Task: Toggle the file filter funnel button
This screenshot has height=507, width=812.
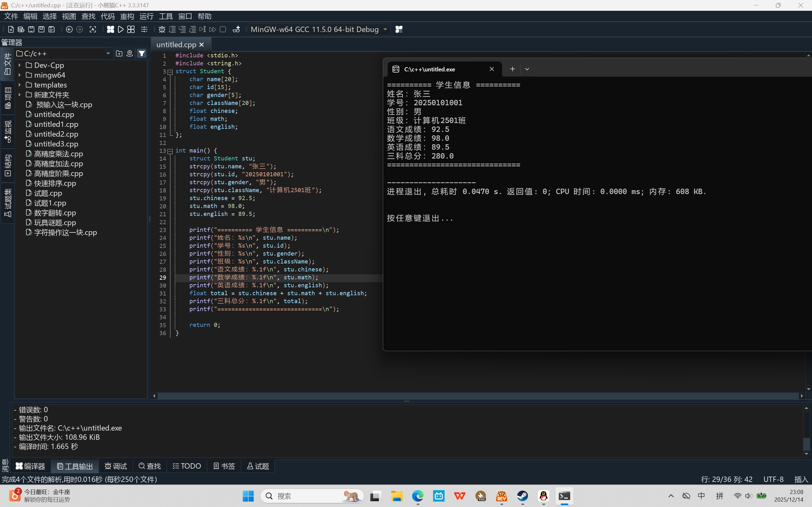Action: point(142,54)
